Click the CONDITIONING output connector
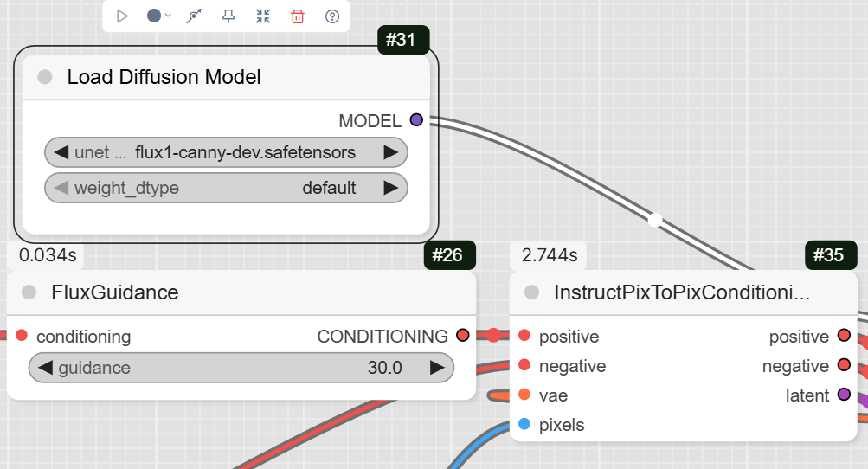 [462, 336]
